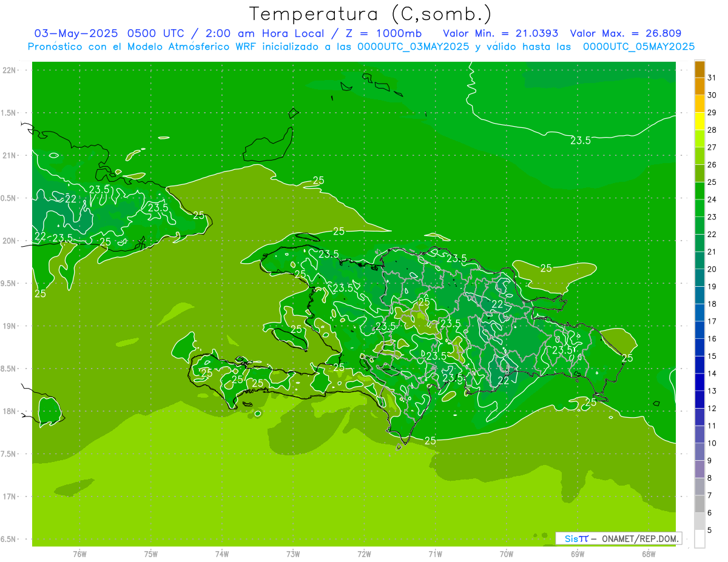Click the 72W longitude axis label
This screenshot has height=562, width=728.
[x=364, y=554]
